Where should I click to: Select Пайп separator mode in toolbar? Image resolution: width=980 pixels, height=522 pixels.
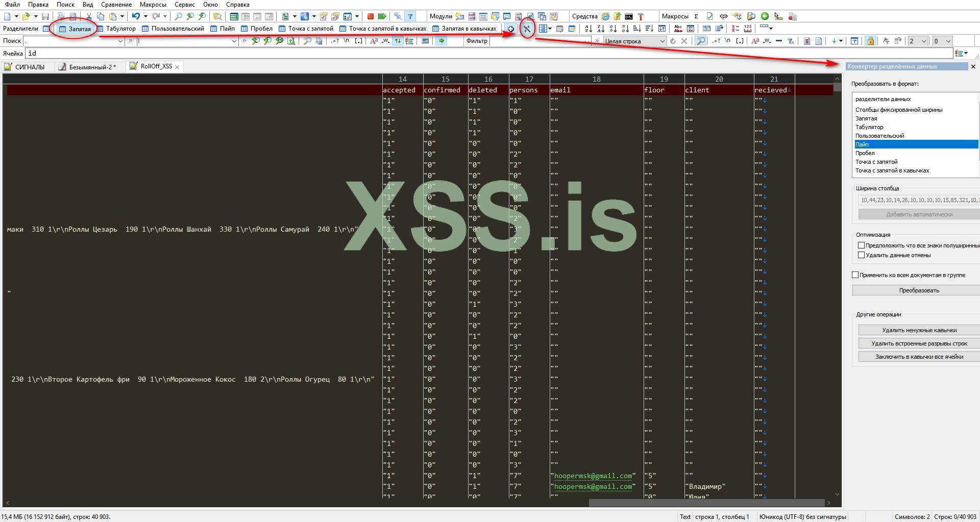223,29
